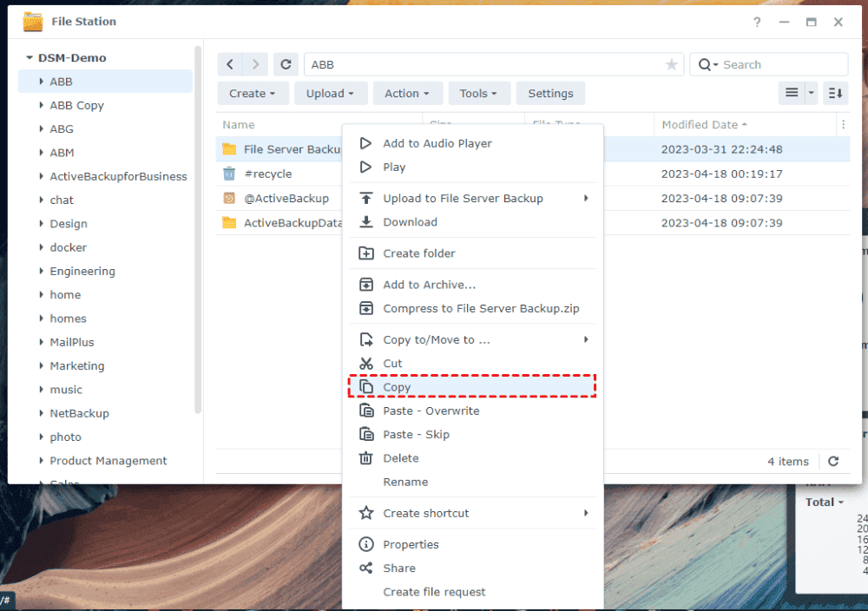Open the Create dropdown menu
The width and height of the screenshot is (868, 611).
253,94
